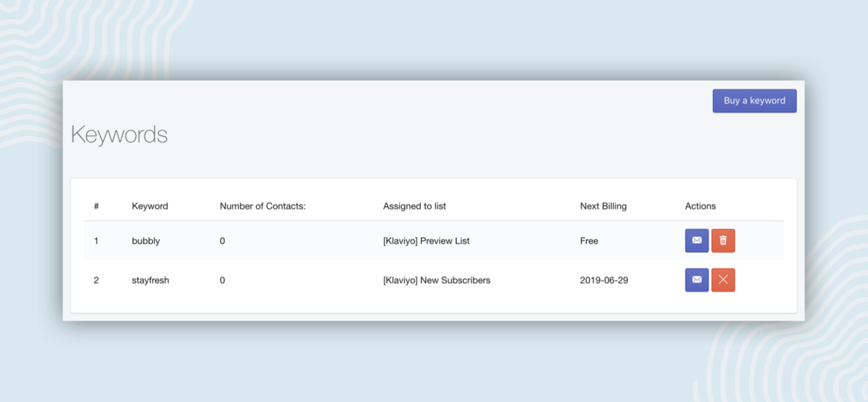The width and height of the screenshot is (868, 402).
Task: Click the Next Billing column header
Action: pos(603,206)
